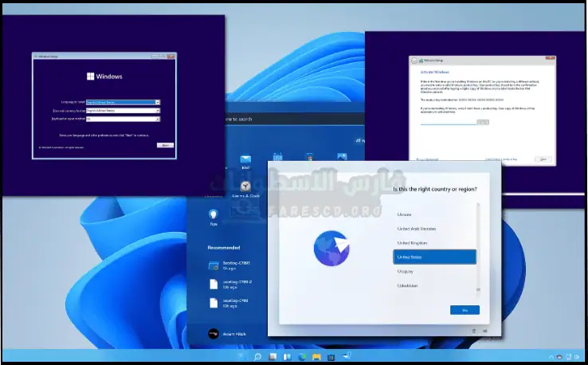
Task: Click the accessibility icon in the region setup window
Action: point(474,330)
